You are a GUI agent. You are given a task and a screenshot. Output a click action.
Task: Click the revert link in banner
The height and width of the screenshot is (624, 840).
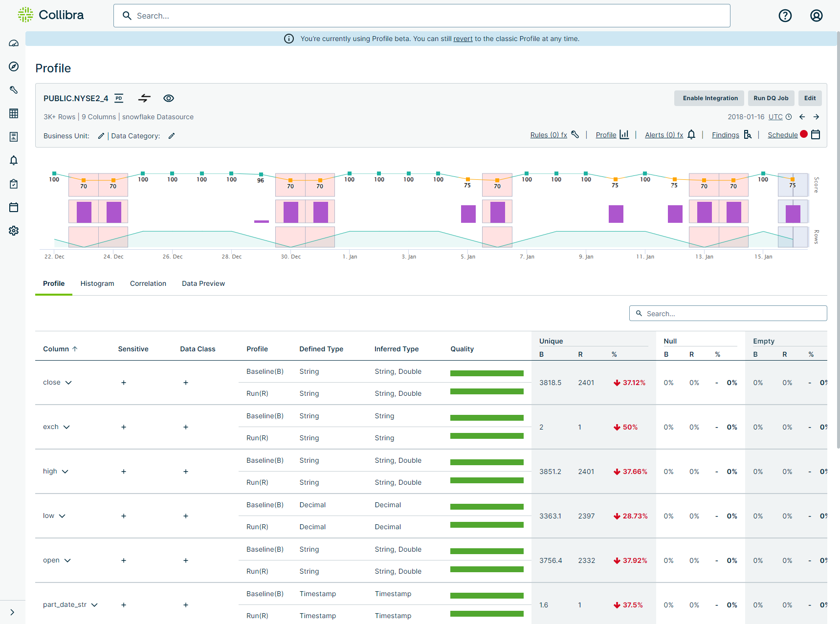pos(463,39)
